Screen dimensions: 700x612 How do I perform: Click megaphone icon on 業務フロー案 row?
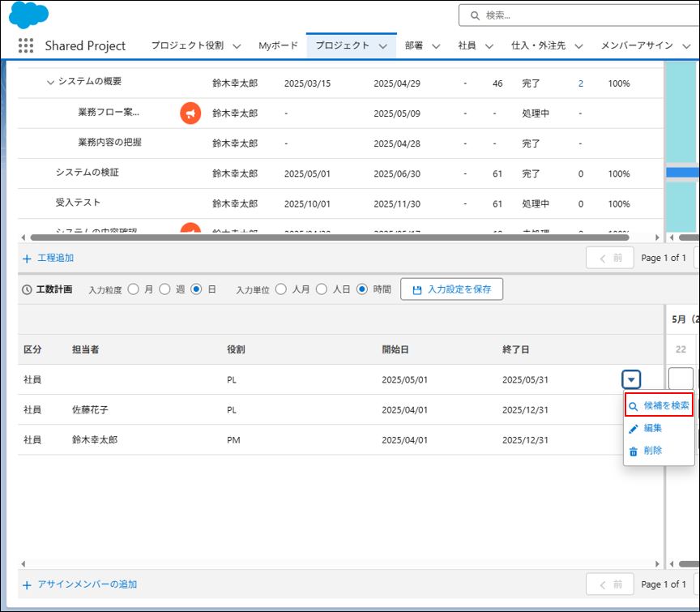pyautogui.click(x=190, y=113)
